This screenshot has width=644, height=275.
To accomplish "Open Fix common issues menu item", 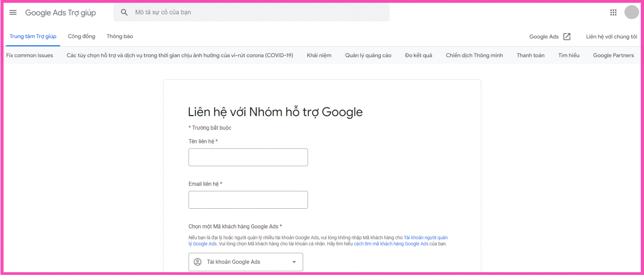I will (30, 55).
